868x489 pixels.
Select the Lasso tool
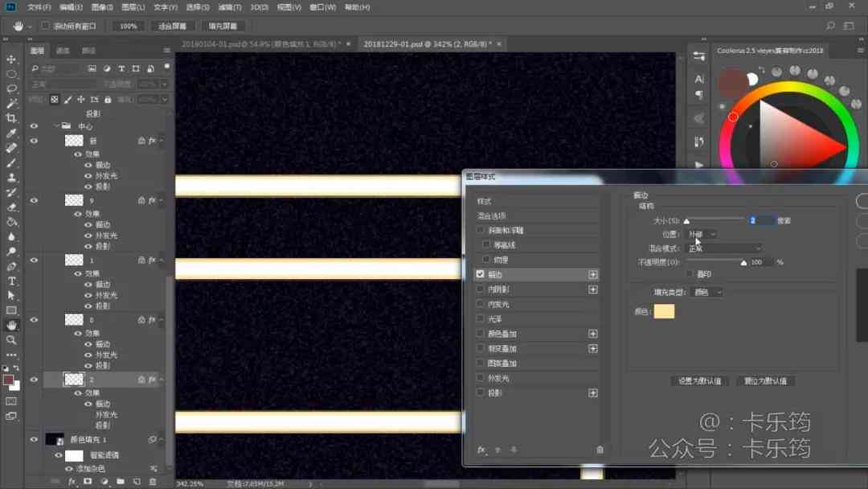[11, 88]
